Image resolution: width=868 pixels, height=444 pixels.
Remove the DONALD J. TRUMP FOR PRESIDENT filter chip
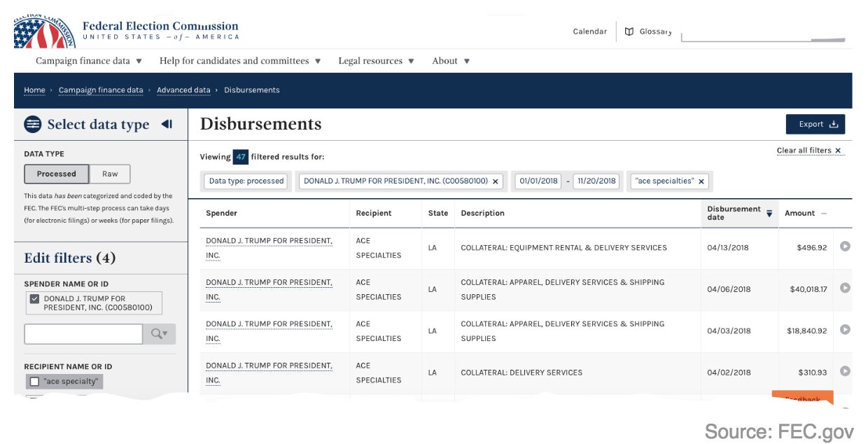[496, 181]
